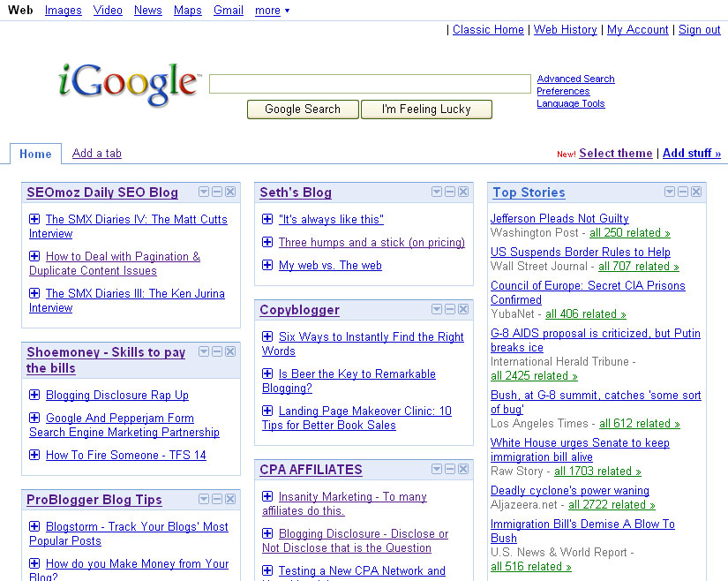Expand the 'Blogging Disclosure Rap Up' entry

(x=34, y=395)
